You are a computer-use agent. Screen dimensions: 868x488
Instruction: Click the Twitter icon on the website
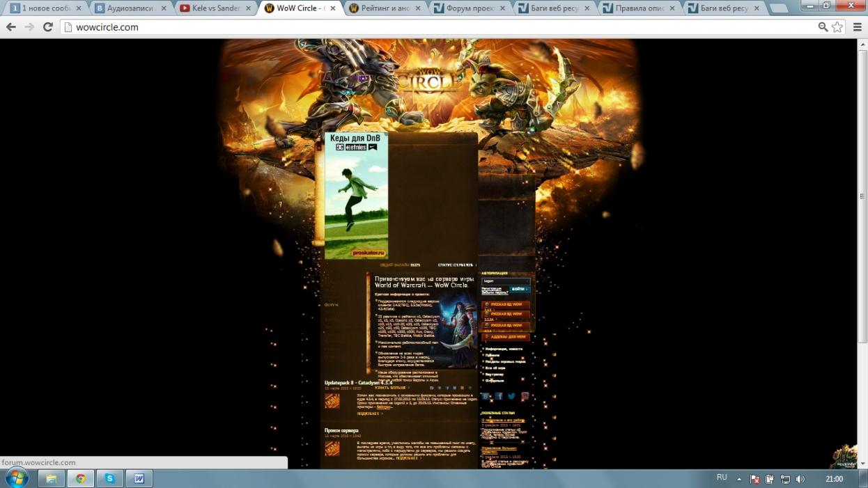(511, 396)
